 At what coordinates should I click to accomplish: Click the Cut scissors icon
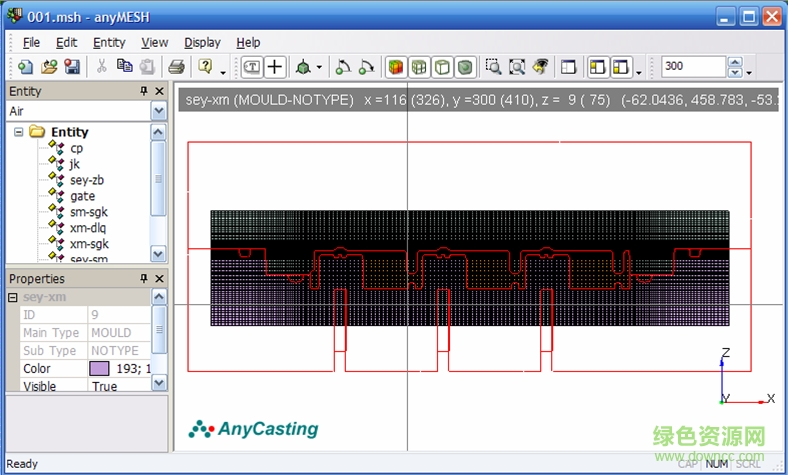coord(101,67)
